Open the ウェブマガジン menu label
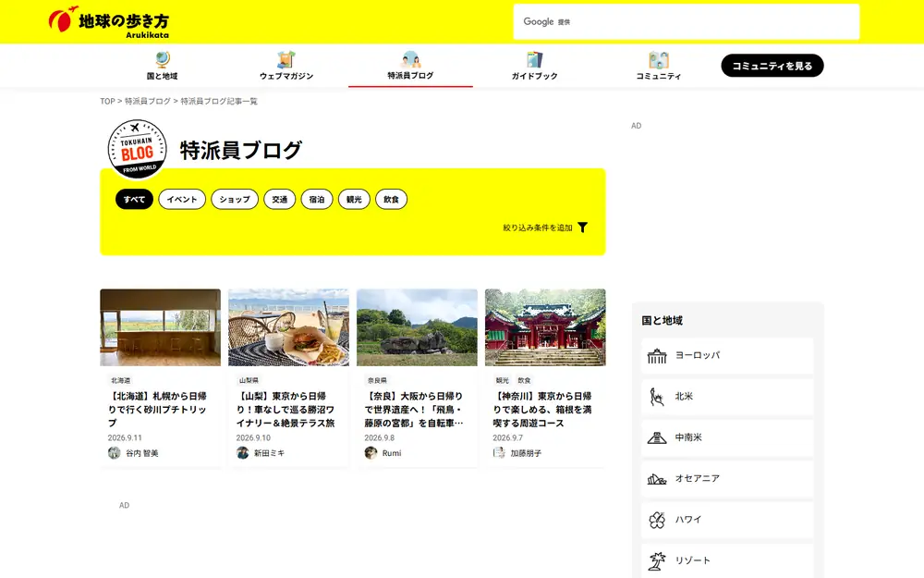The height and width of the screenshot is (578, 924). click(286, 76)
